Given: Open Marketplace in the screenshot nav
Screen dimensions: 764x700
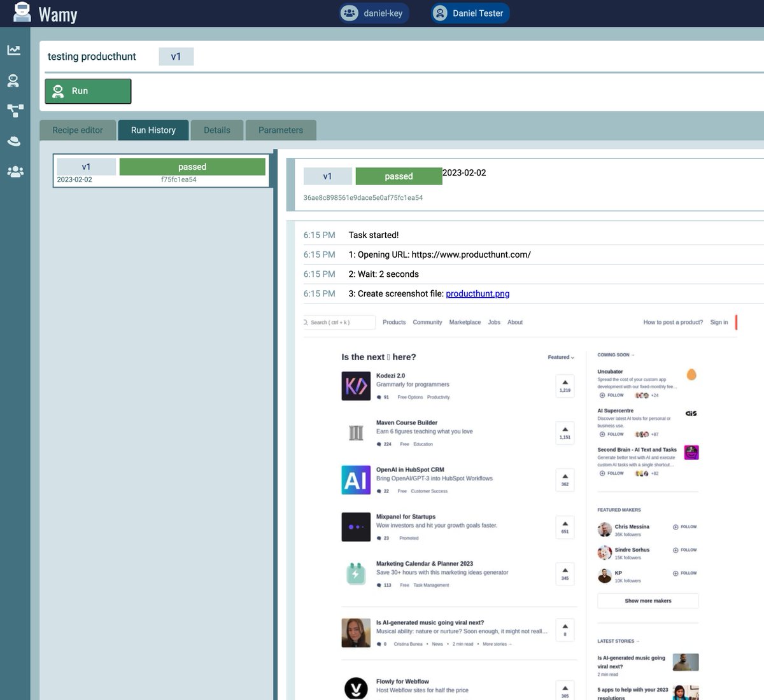Looking at the screenshot, I should [x=465, y=322].
